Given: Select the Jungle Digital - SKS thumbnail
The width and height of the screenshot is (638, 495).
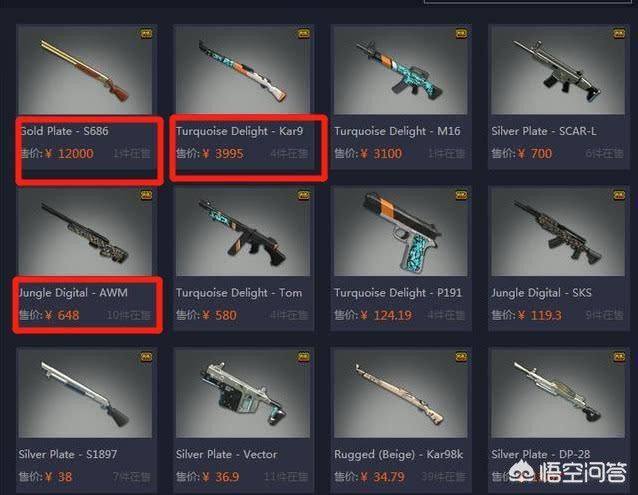Looking at the screenshot, I should click(557, 232).
